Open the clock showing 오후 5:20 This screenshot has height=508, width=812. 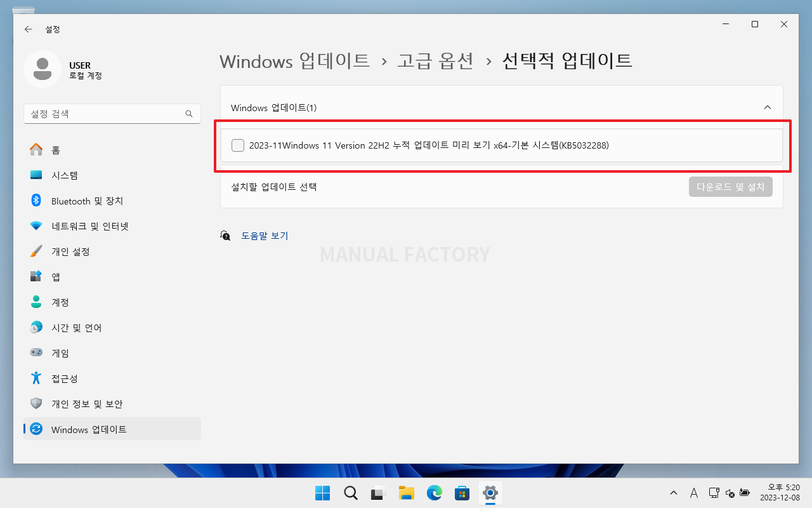tap(779, 493)
